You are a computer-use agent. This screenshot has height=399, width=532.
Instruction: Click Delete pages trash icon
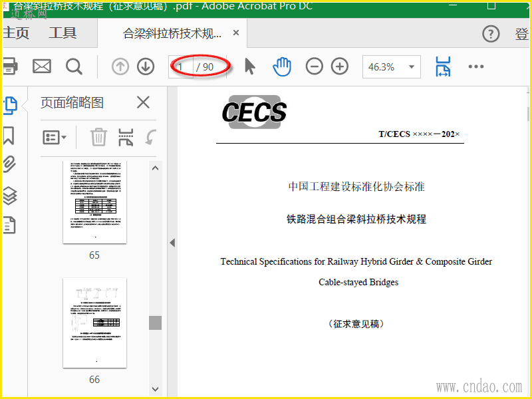pyautogui.click(x=98, y=137)
